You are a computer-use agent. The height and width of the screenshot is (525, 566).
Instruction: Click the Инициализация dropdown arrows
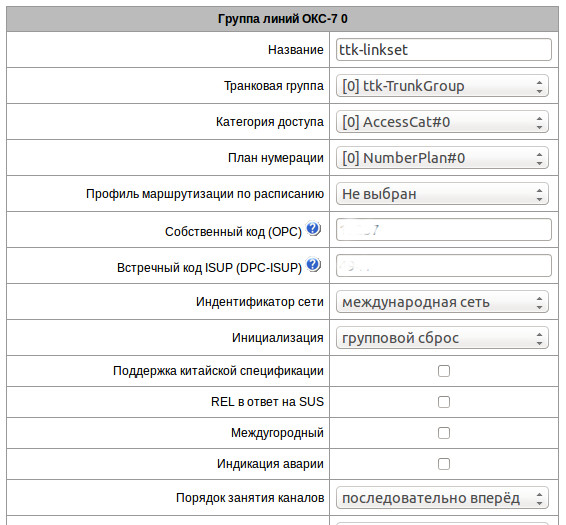tap(539, 339)
